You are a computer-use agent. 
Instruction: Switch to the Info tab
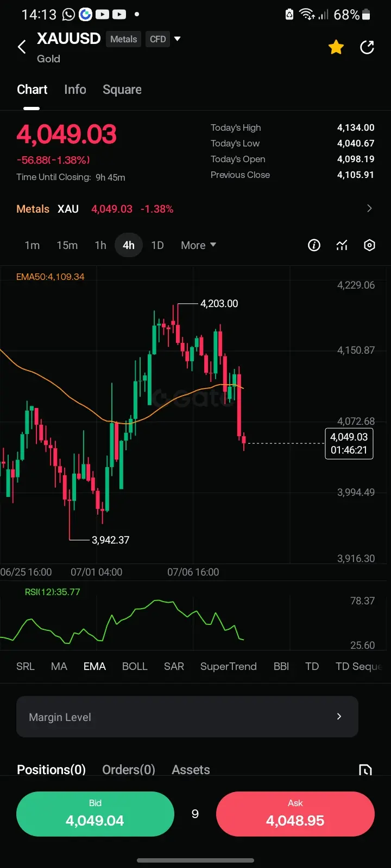(x=75, y=90)
